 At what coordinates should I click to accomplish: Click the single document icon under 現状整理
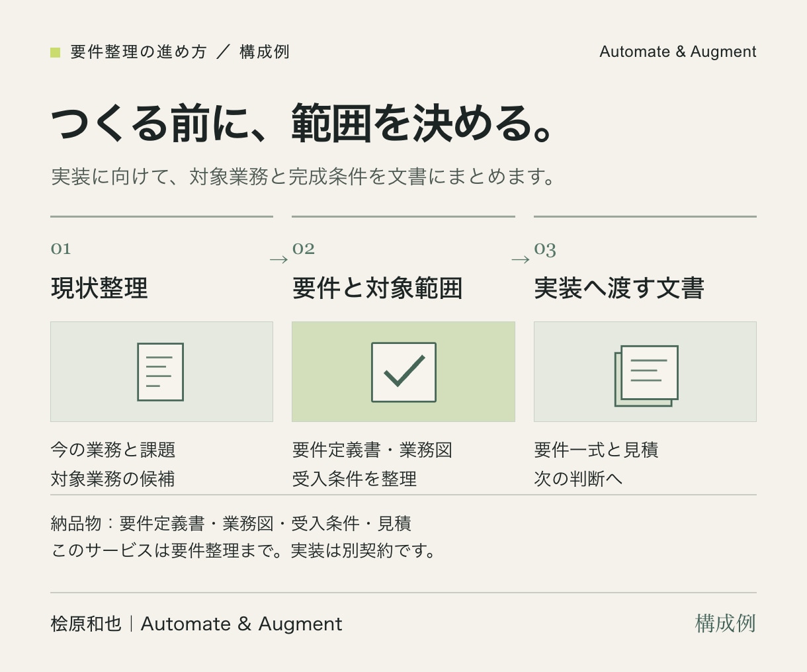(x=160, y=372)
